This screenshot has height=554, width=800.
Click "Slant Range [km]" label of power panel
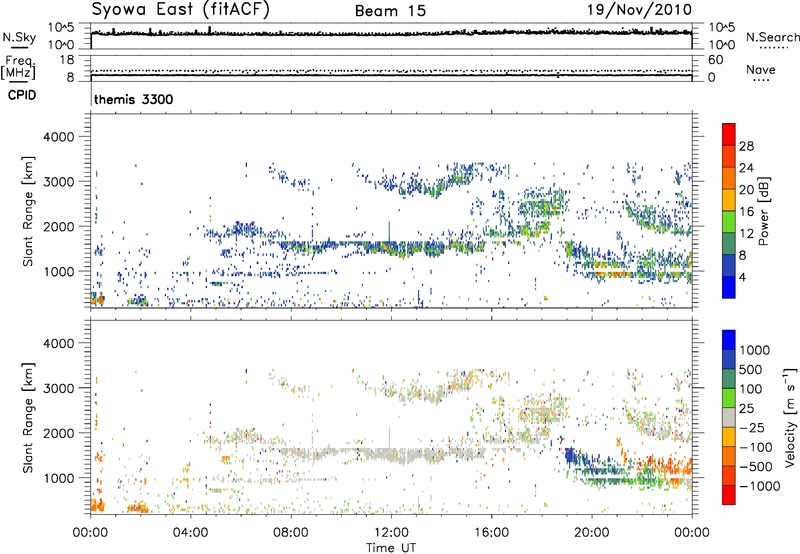tap(28, 211)
